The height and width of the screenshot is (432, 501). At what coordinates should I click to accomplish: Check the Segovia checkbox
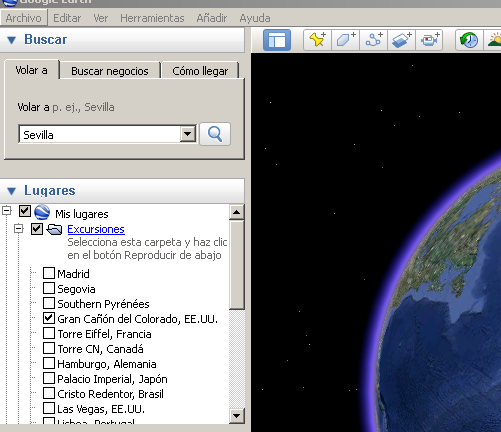click(x=49, y=288)
